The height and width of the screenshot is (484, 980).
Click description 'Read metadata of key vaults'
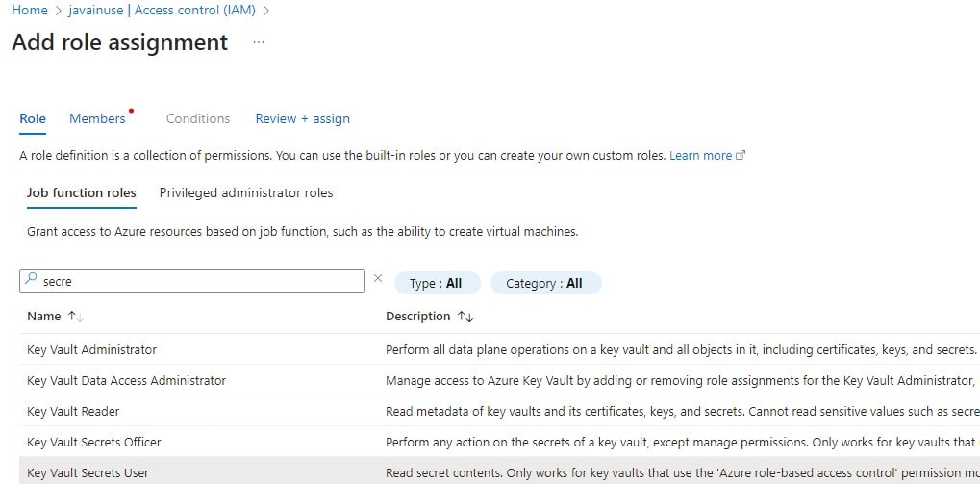pyautogui.click(x=683, y=411)
